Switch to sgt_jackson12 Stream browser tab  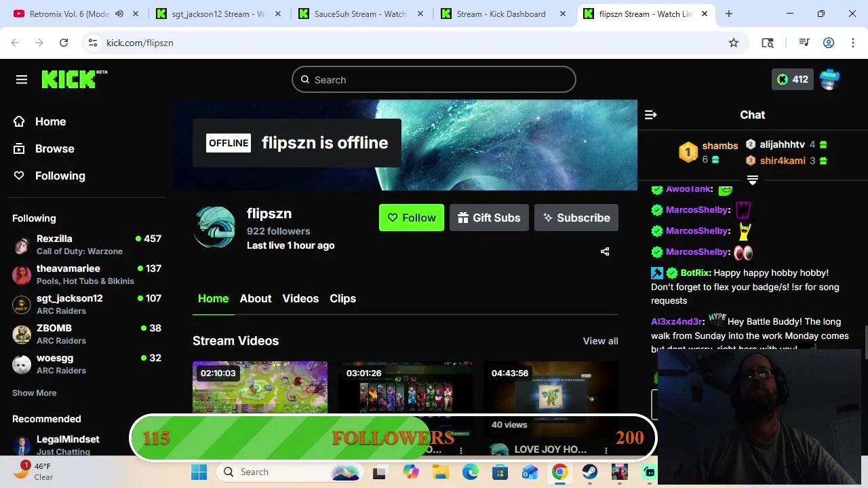tap(218, 14)
